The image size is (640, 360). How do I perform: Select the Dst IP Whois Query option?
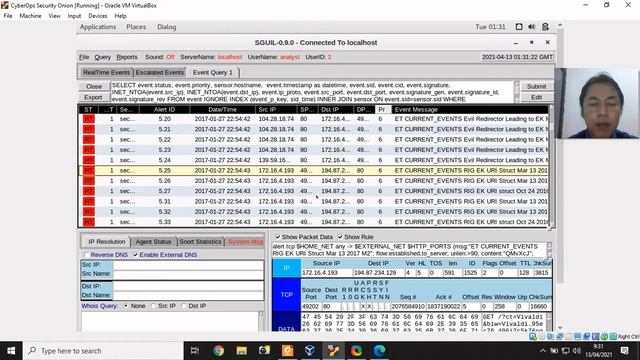point(184,306)
